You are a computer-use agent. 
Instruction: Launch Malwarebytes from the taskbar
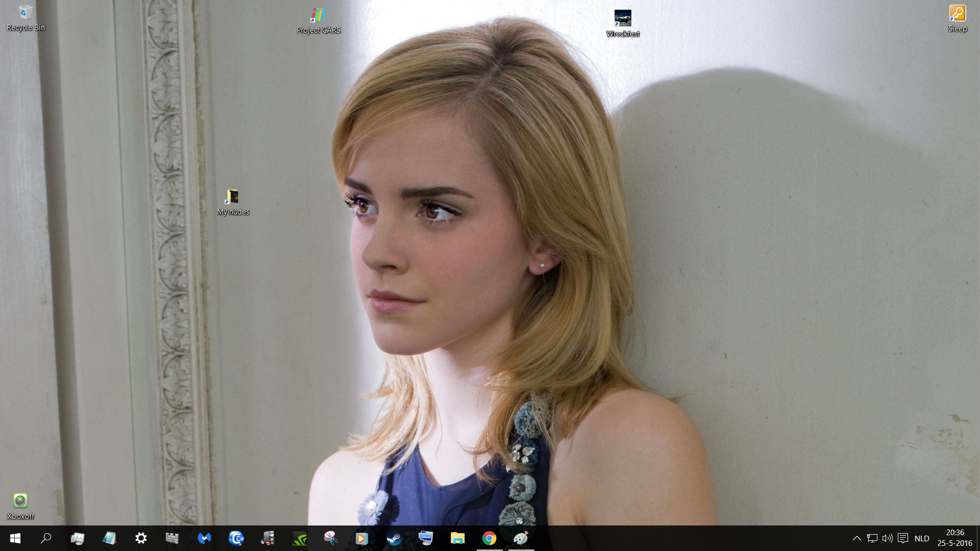tap(204, 538)
